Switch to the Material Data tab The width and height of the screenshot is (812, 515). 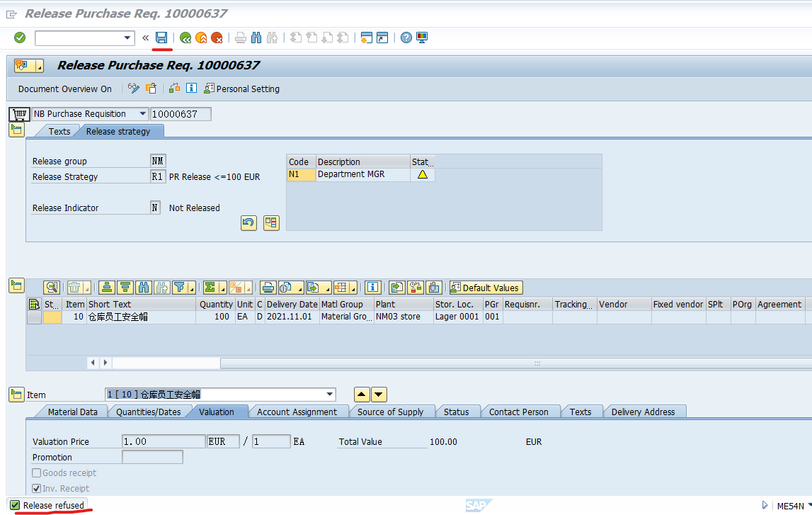point(72,412)
